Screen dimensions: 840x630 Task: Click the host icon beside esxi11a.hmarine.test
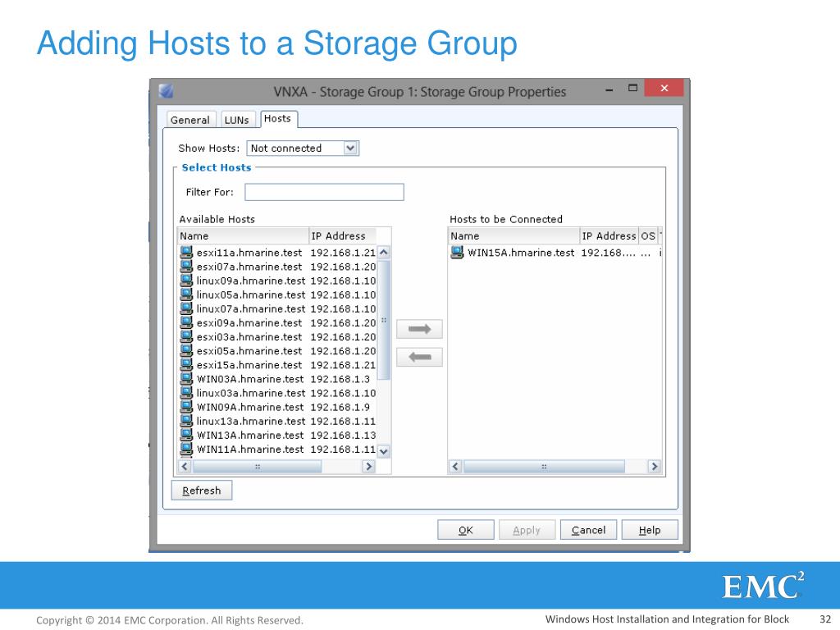pos(186,253)
